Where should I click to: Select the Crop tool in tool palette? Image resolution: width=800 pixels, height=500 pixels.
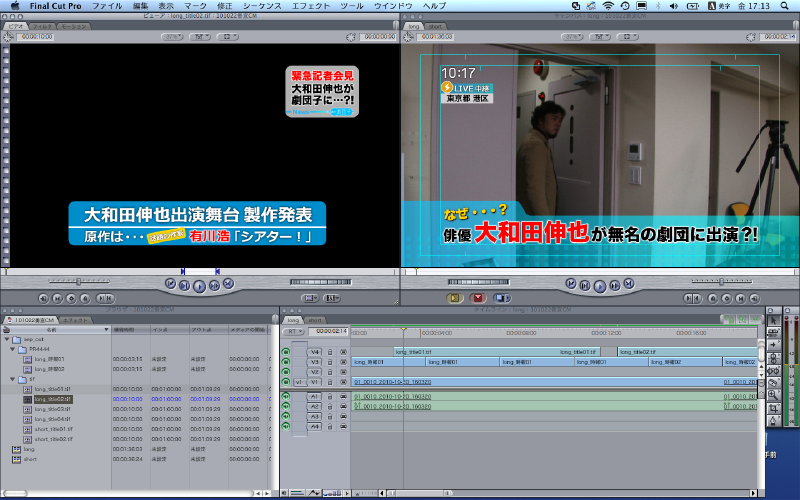click(x=773, y=410)
